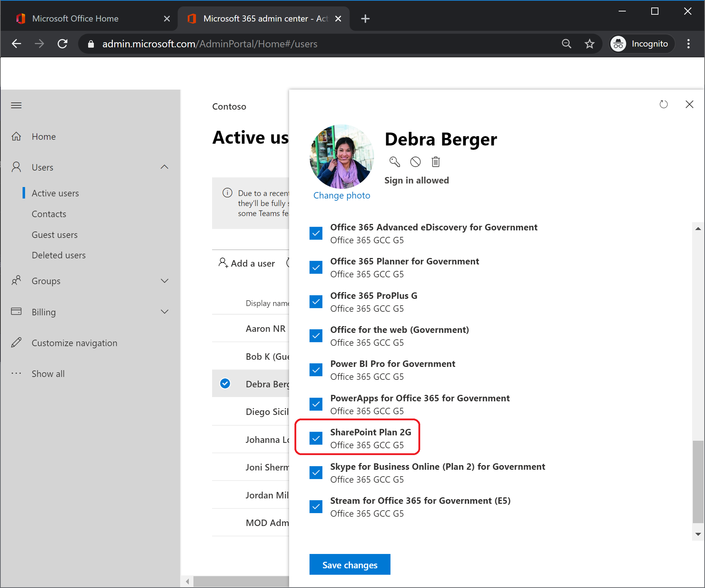Collapse the Users section chevron

click(164, 167)
